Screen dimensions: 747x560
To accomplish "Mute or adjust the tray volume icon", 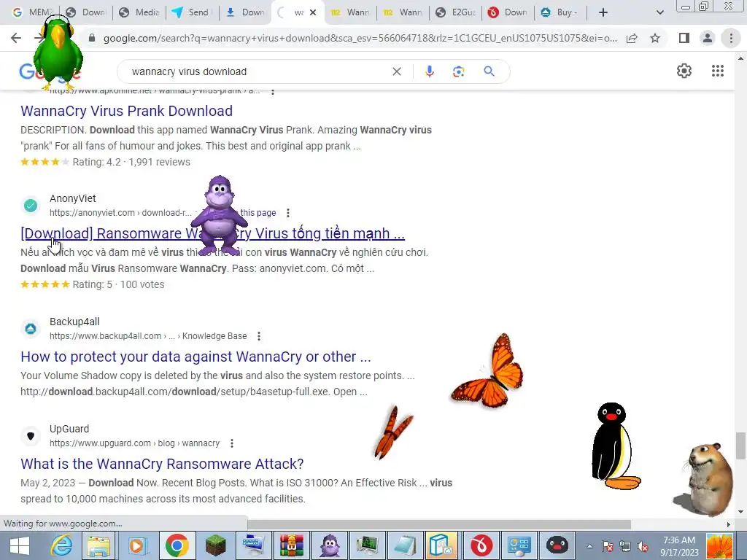I will pyautogui.click(x=643, y=547).
